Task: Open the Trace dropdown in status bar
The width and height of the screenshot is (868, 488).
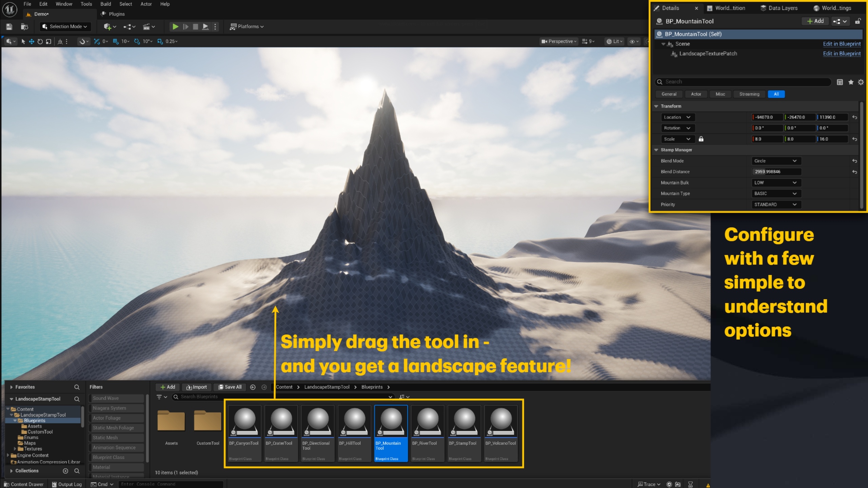Action: coord(649,484)
